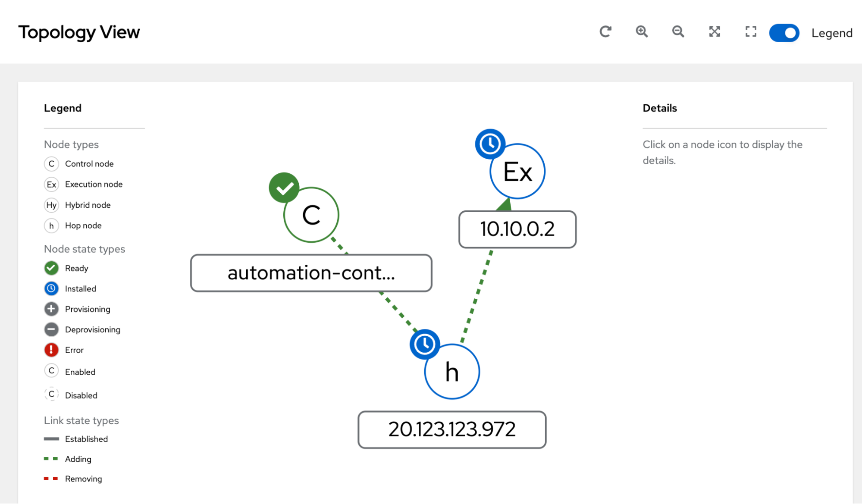Viewport: 862px width, 504px height.
Task: Click the Deprovisioning state legend icon
Action: (x=51, y=329)
